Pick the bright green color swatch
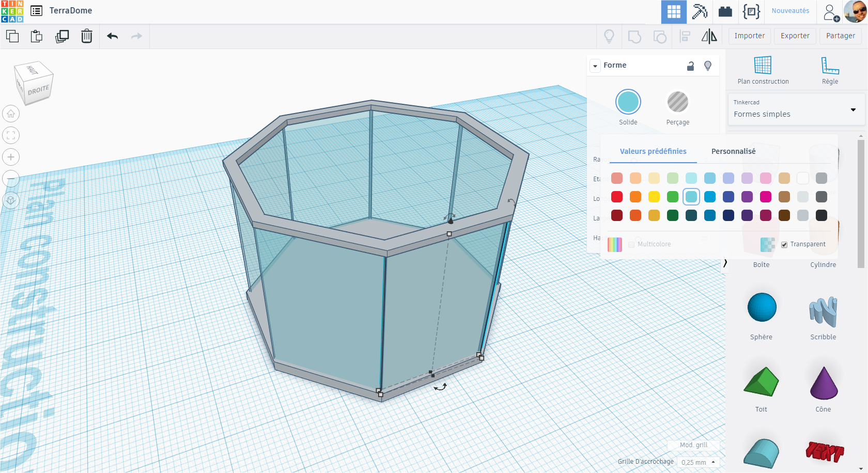The image size is (868, 473). point(673,197)
